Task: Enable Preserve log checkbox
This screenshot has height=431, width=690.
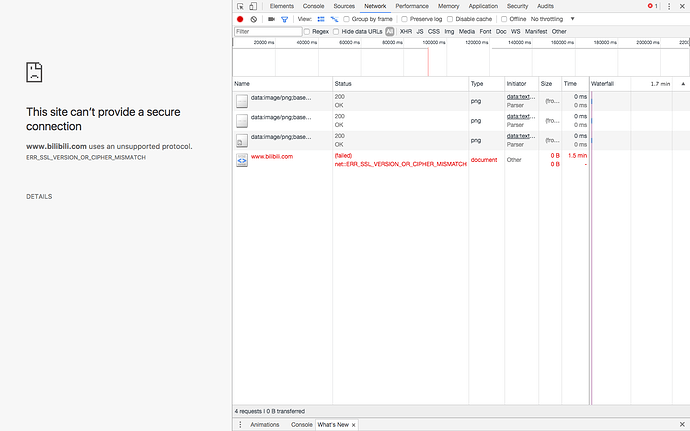Action: click(x=404, y=19)
